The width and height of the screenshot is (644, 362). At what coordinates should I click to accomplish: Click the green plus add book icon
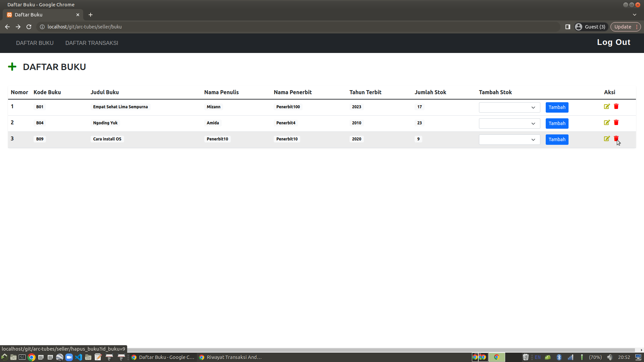[x=12, y=67]
